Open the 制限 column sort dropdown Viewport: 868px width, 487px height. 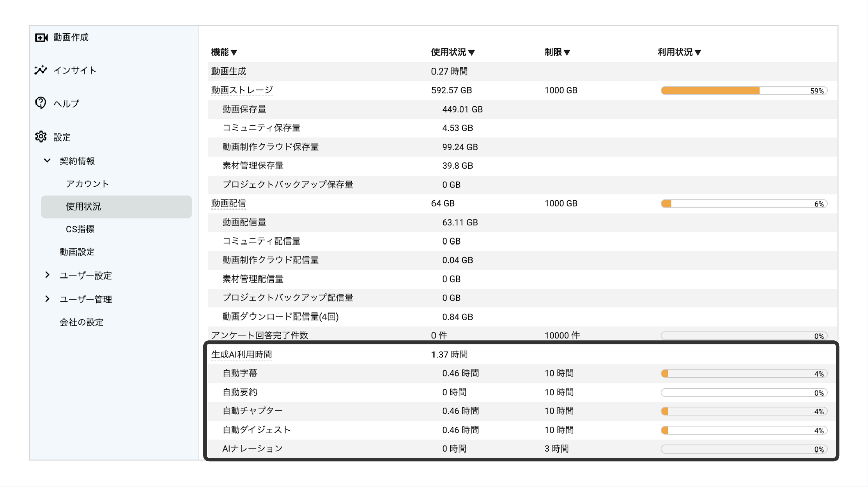(x=568, y=51)
